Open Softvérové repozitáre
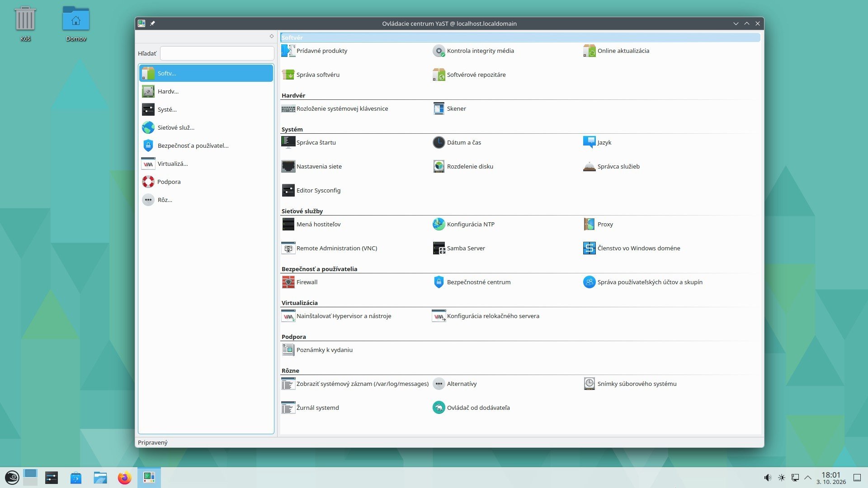The height and width of the screenshot is (488, 868). point(469,75)
